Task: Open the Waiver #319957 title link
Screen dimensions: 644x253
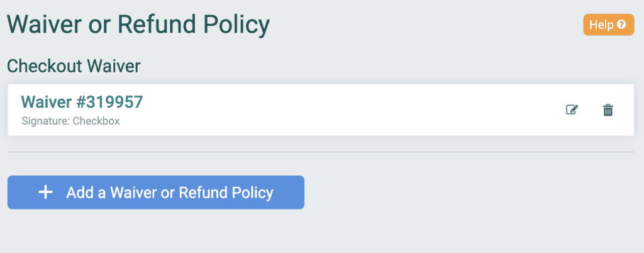Action: [82, 102]
